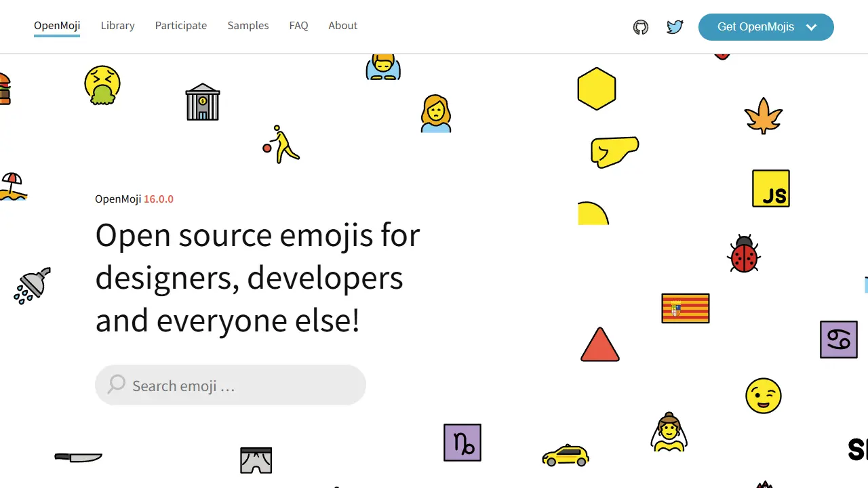
Task: Open the Samples menu item
Action: point(248,26)
